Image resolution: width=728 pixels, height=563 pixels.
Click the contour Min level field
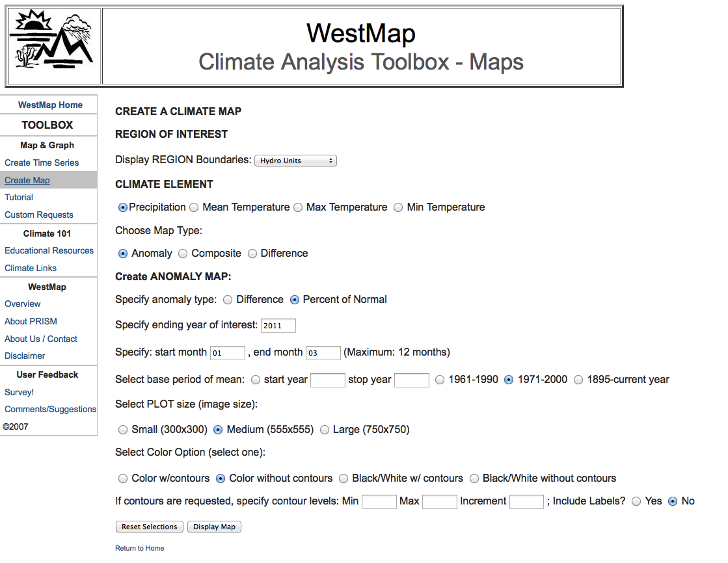pyautogui.click(x=379, y=502)
